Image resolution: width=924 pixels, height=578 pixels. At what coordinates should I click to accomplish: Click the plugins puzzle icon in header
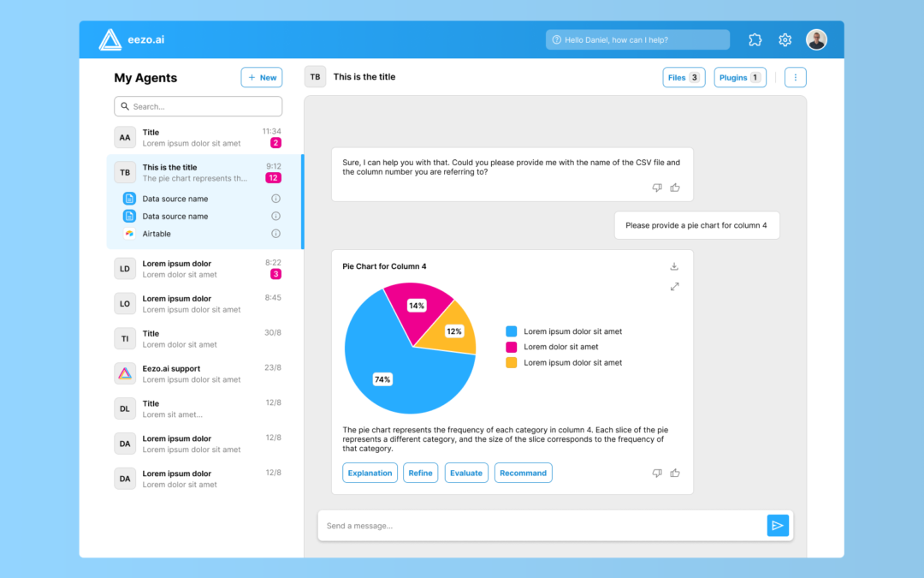click(755, 39)
